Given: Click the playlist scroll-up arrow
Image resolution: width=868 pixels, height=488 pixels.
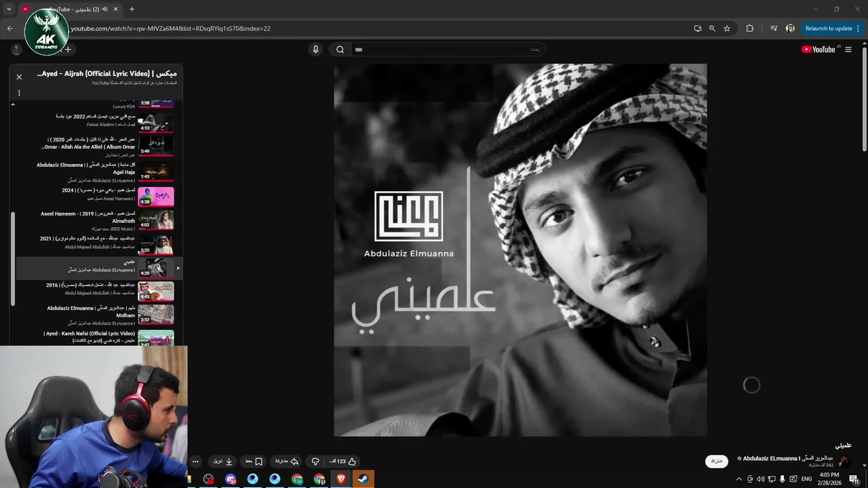Looking at the screenshot, I should pos(13,104).
